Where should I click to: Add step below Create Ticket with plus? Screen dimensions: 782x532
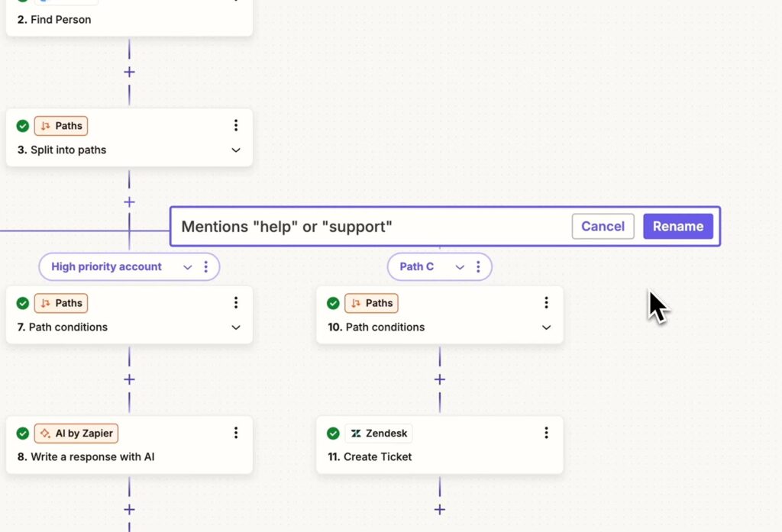(439, 510)
